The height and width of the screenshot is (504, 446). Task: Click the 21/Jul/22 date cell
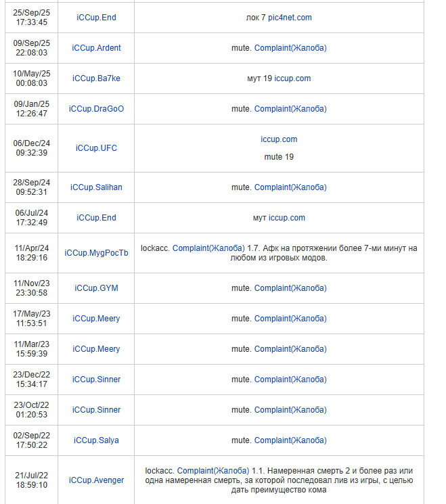tap(31, 480)
